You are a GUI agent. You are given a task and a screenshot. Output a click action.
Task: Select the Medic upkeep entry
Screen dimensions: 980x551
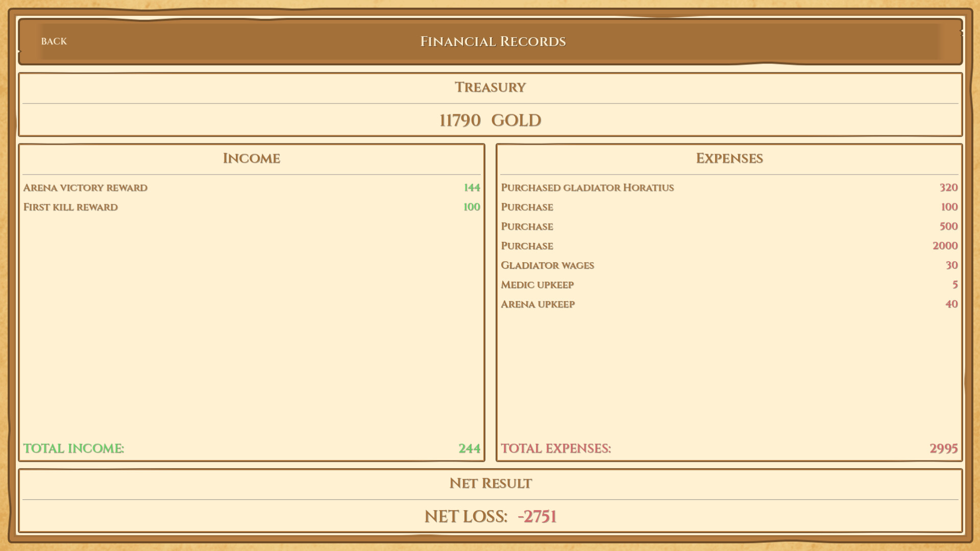pyautogui.click(x=537, y=285)
